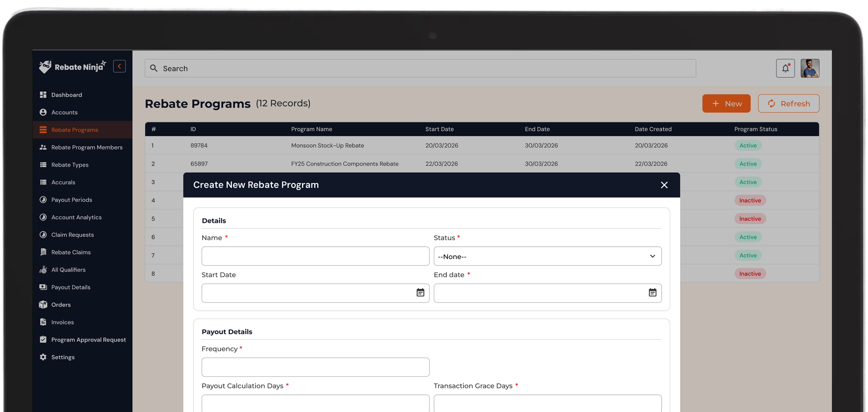Focus the Name input field

coord(315,256)
